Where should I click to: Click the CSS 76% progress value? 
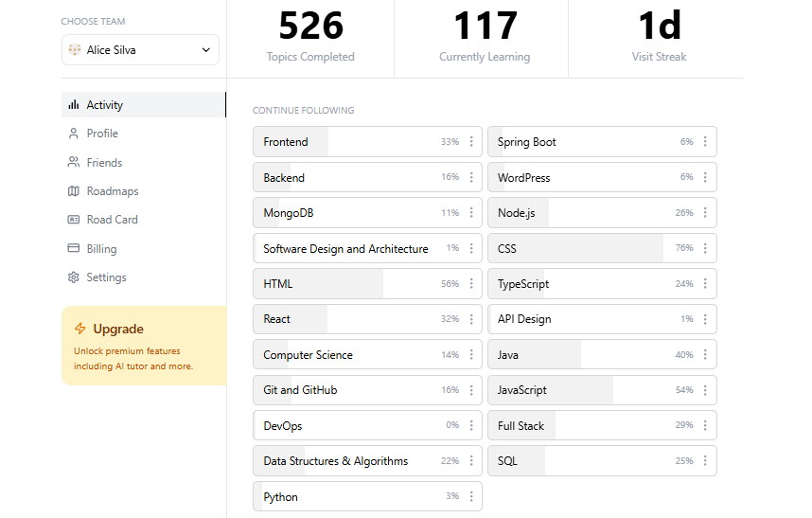click(x=684, y=248)
